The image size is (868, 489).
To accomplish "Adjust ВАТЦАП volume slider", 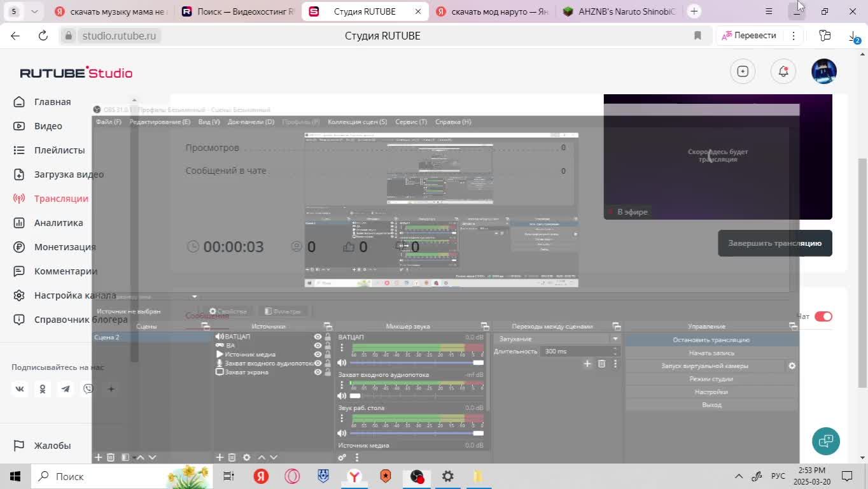I will [x=417, y=362].
